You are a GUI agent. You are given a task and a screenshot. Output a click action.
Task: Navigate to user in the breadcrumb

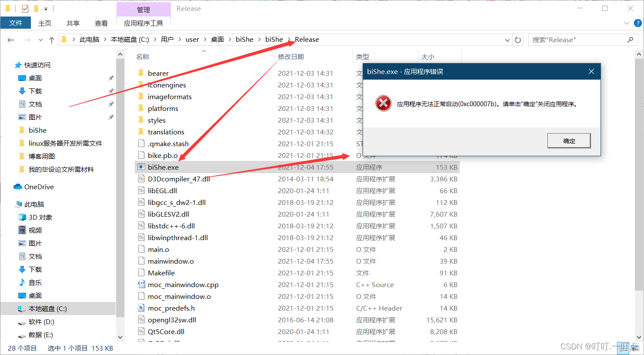point(192,40)
